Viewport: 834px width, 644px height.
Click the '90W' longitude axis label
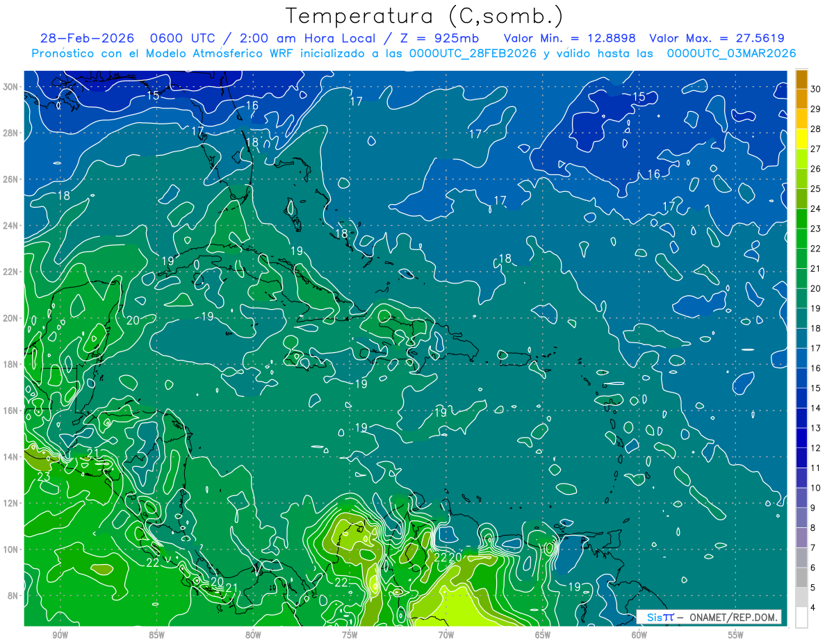[60, 636]
